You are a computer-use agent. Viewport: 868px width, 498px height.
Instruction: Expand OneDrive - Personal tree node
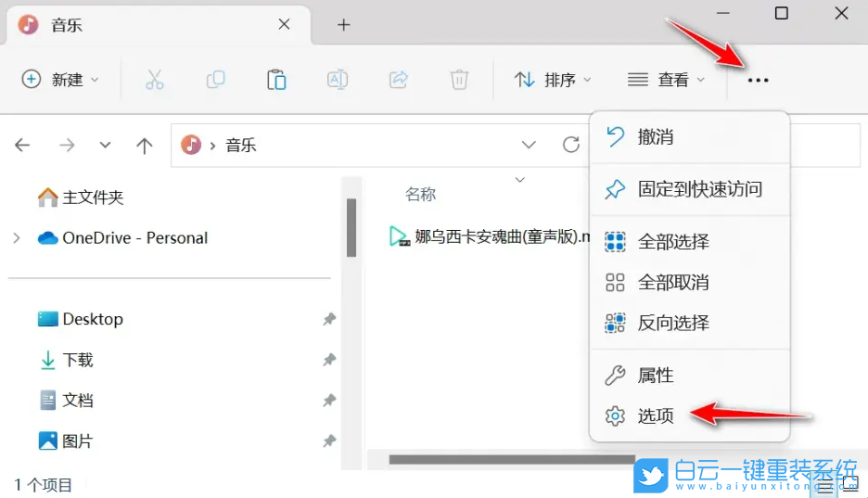coord(17,238)
